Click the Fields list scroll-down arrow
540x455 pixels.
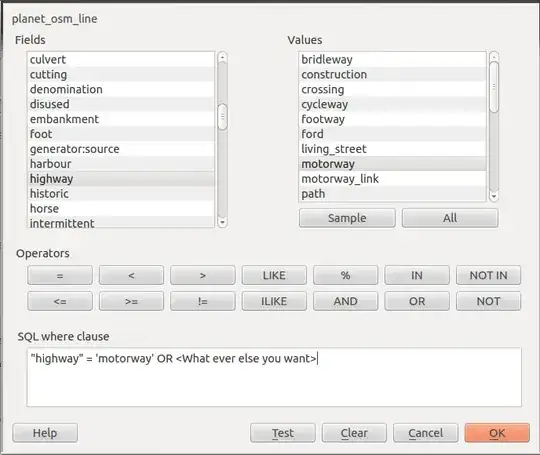222,223
